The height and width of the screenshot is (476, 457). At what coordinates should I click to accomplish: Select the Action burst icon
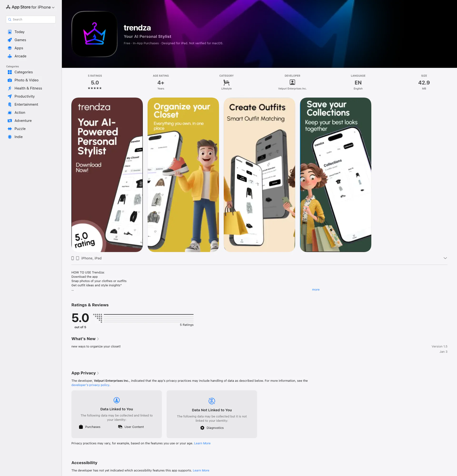10,112
